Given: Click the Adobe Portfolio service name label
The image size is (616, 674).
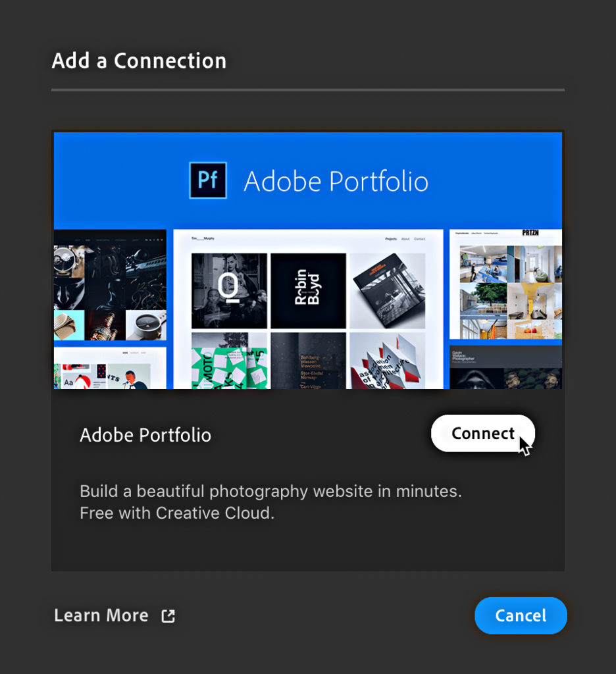Looking at the screenshot, I should click(145, 435).
